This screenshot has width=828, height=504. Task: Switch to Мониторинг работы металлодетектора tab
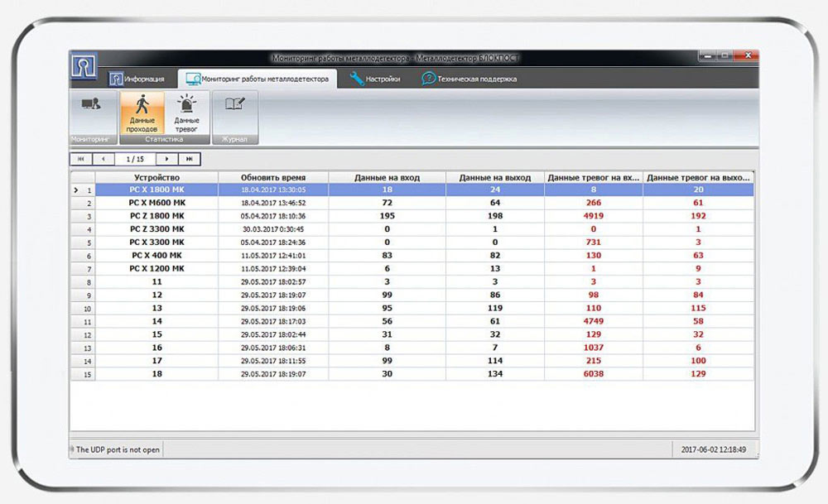tap(258, 79)
